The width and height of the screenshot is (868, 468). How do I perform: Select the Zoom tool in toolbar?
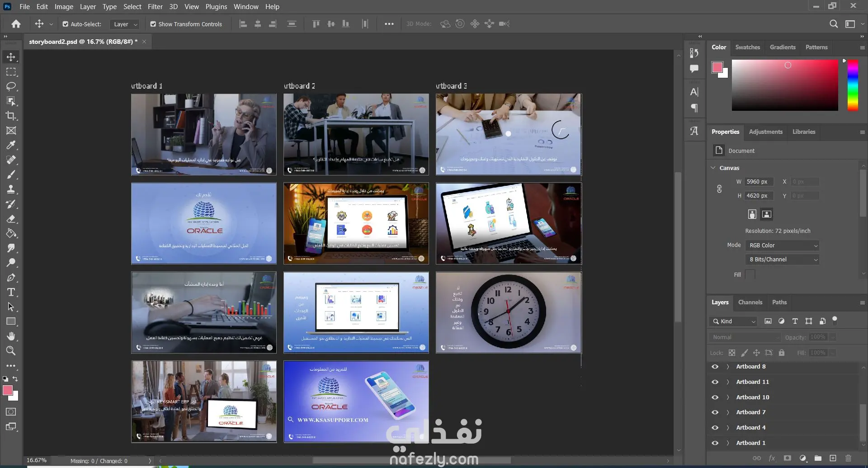coord(11,351)
